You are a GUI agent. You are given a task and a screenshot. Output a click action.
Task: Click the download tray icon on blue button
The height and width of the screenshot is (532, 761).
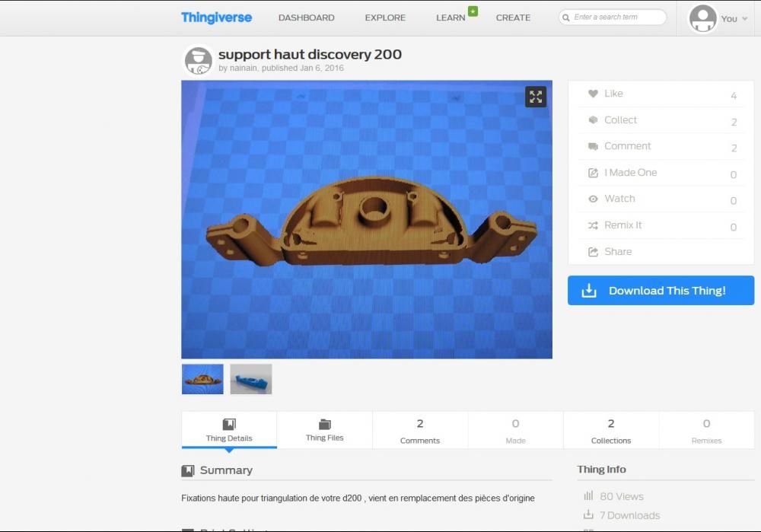589,290
